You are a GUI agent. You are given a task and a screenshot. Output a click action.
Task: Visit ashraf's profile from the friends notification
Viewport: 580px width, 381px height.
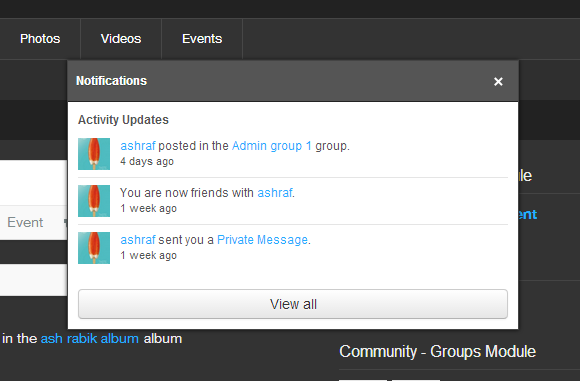(x=275, y=193)
